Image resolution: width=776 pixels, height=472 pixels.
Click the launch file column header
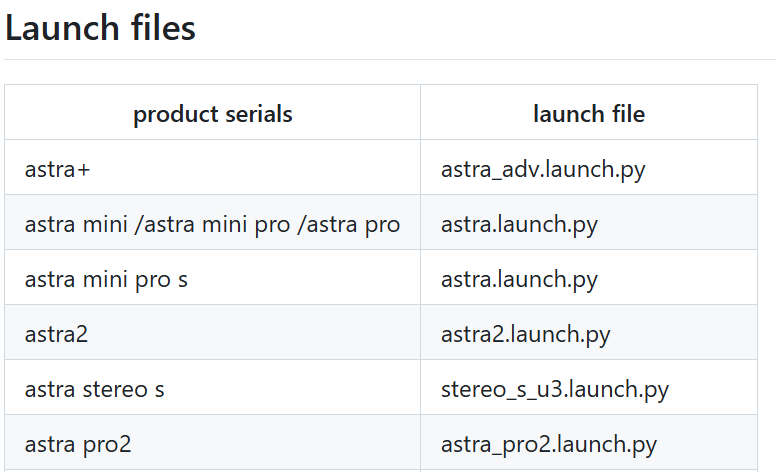coord(588,114)
